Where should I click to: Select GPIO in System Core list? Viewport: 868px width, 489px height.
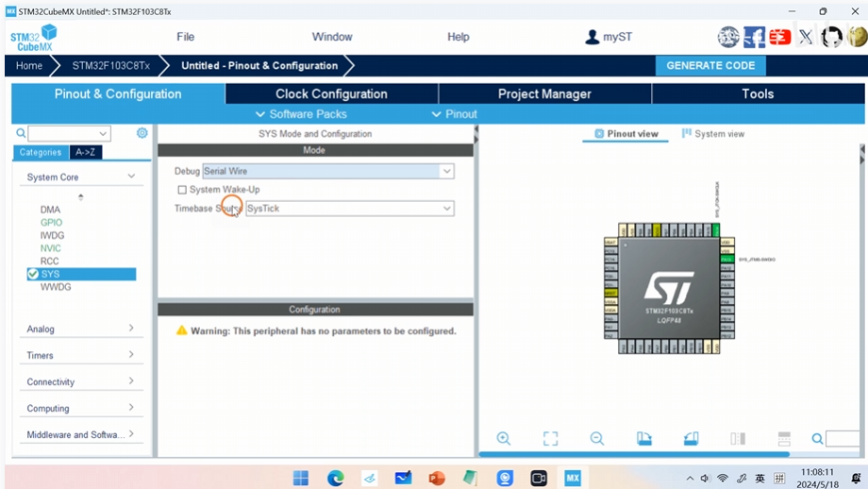pos(51,222)
